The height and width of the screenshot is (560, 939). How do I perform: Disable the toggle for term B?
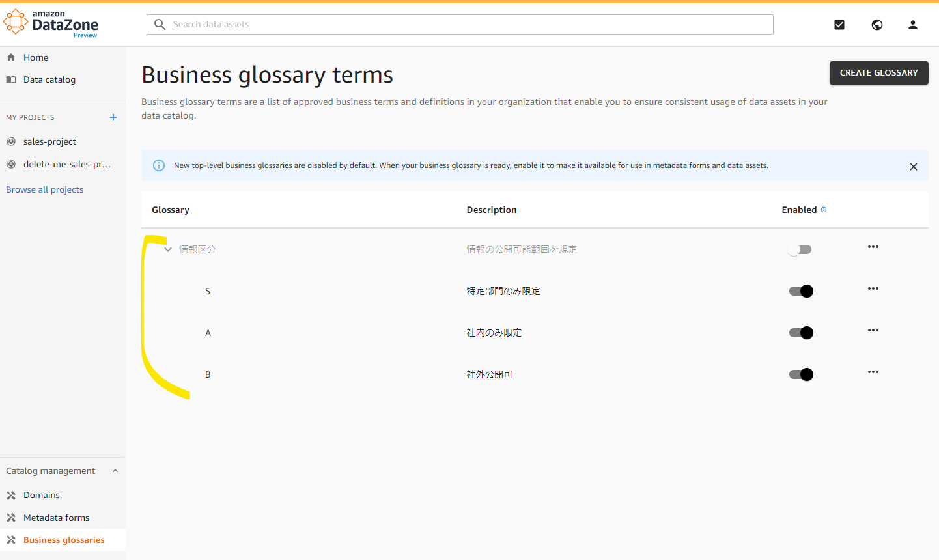801,374
